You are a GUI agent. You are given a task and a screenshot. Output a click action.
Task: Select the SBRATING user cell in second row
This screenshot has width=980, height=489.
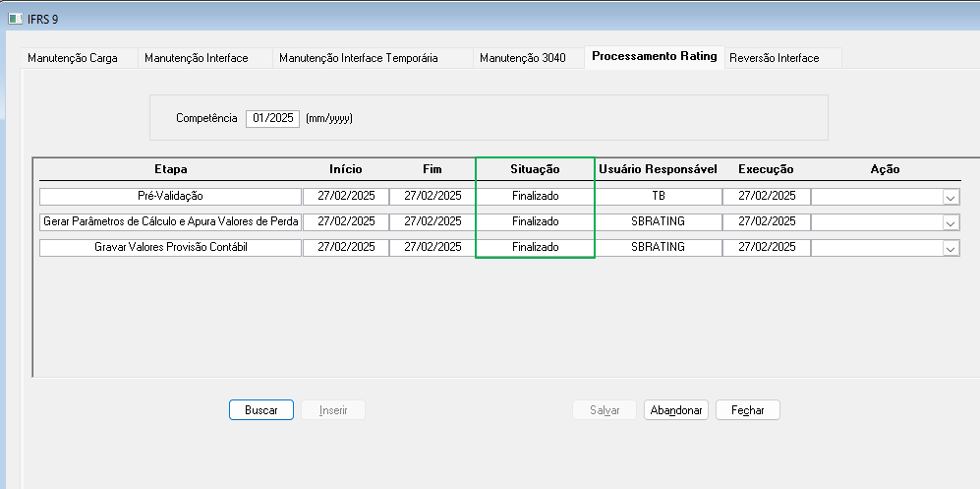point(658,221)
